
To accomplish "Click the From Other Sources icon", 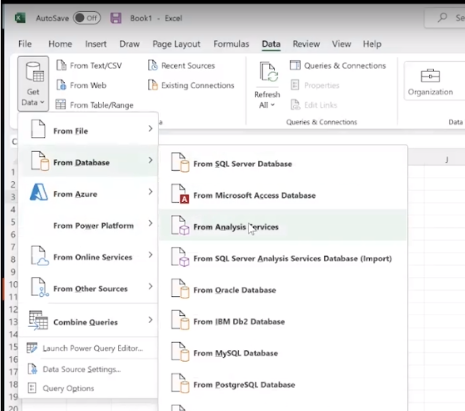I will tap(39, 287).
